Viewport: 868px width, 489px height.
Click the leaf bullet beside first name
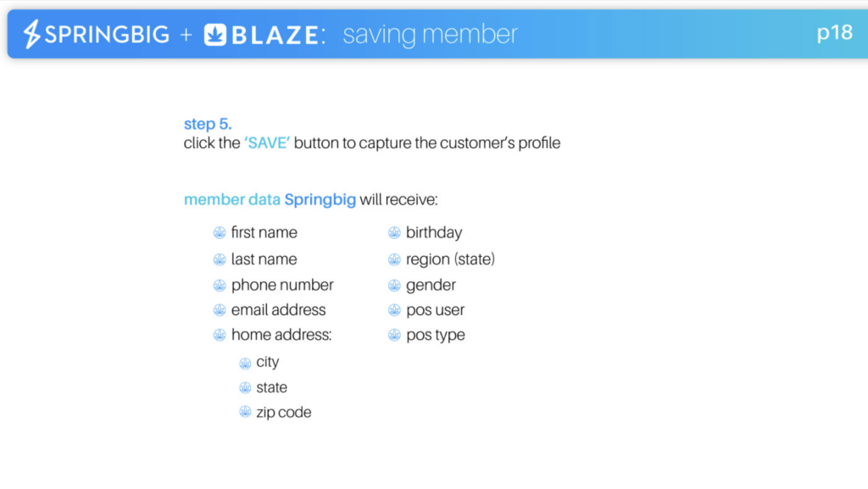tap(220, 233)
